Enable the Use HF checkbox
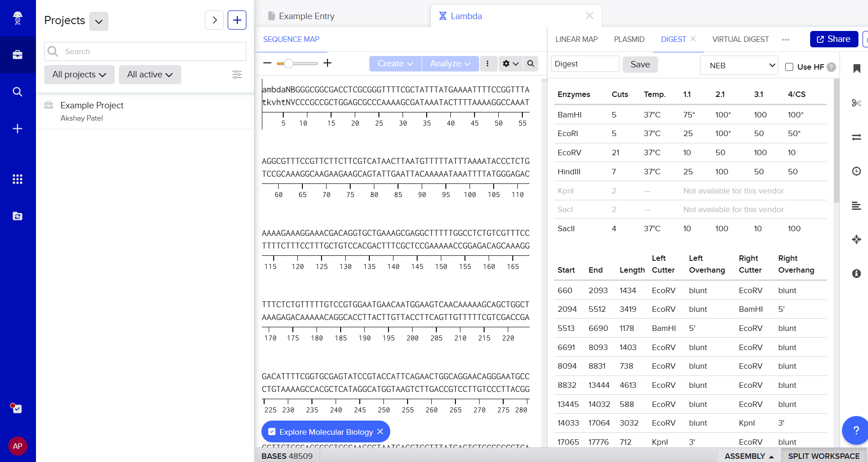The width and height of the screenshot is (868, 462). pyautogui.click(x=789, y=67)
